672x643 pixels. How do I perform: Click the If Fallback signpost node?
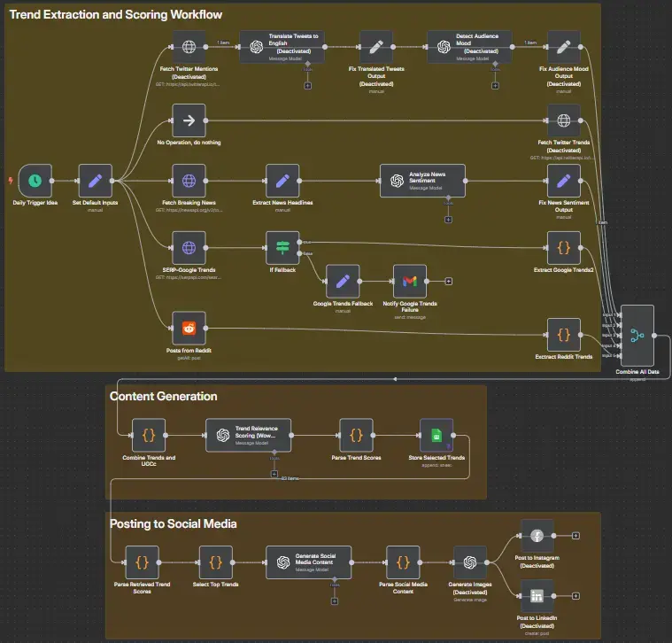click(282, 247)
